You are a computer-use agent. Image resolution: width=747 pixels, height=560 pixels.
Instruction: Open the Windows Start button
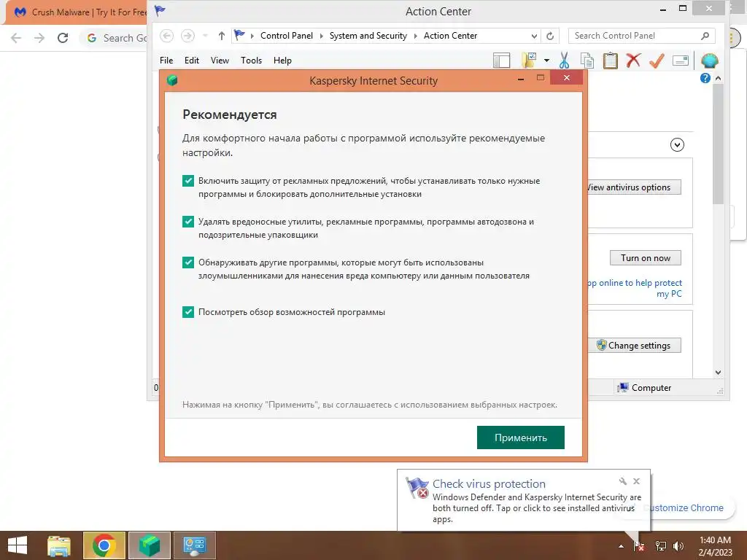point(18,545)
